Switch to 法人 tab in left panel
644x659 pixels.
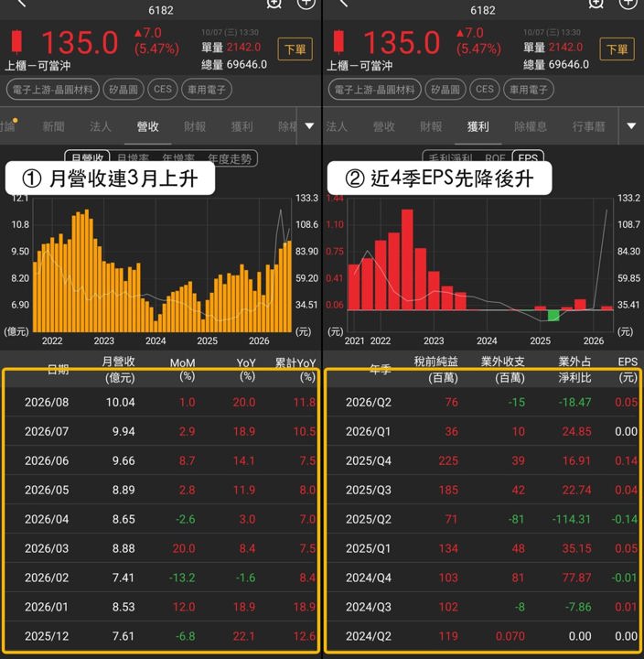tap(101, 126)
